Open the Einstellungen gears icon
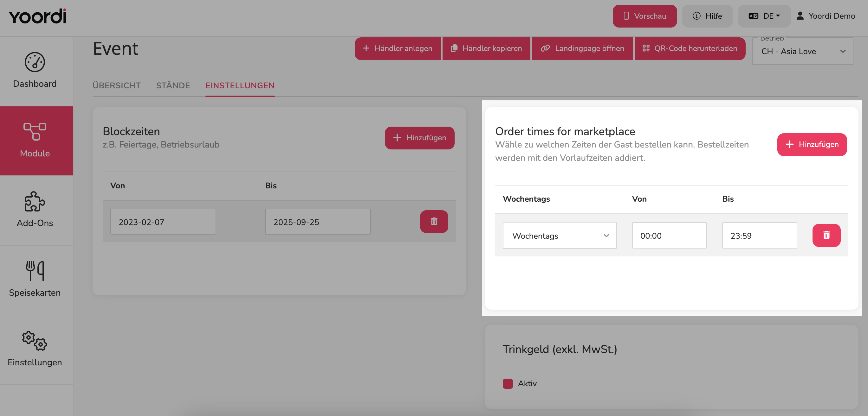Image resolution: width=868 pixels, height=416 pixels. (x=35, y=341)
